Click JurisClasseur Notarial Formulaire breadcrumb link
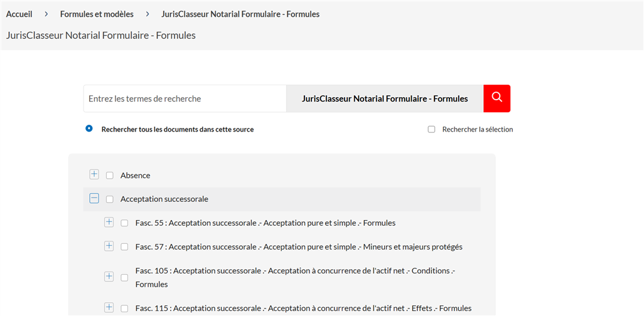This screenshot has height=316, width=644. [240, 14]
